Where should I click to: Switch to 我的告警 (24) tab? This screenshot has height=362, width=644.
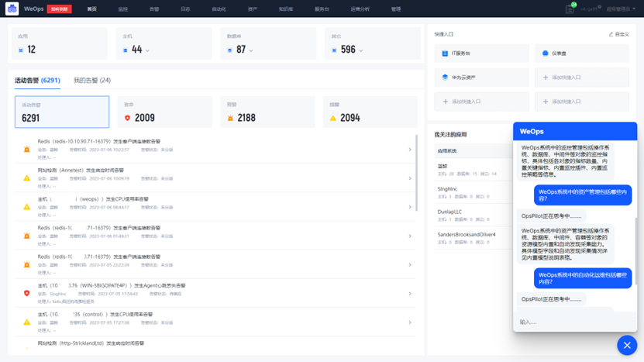click(92, 80)
